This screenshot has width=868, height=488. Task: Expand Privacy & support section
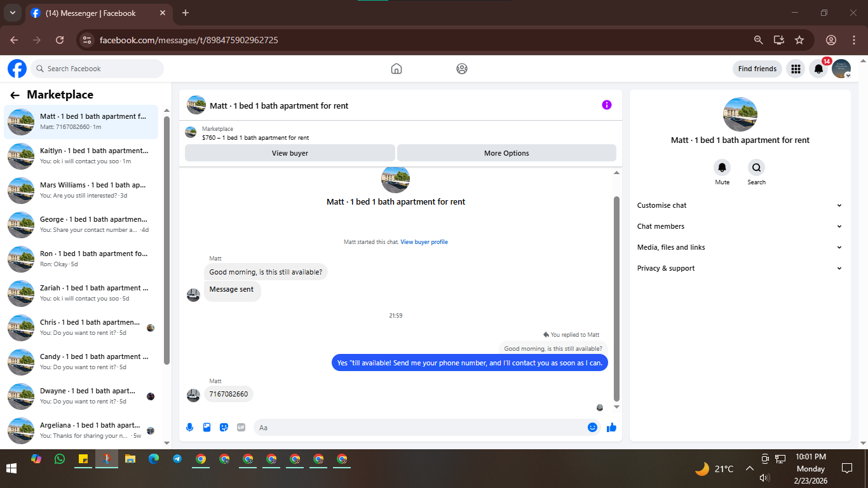740,268
